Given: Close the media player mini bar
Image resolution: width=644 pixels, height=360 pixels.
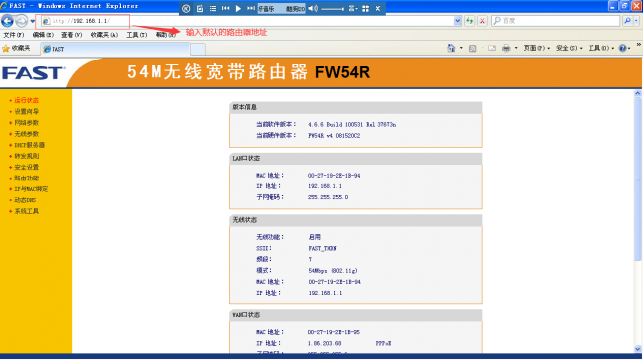Looking at the screenshot, I should pos(377,8).
